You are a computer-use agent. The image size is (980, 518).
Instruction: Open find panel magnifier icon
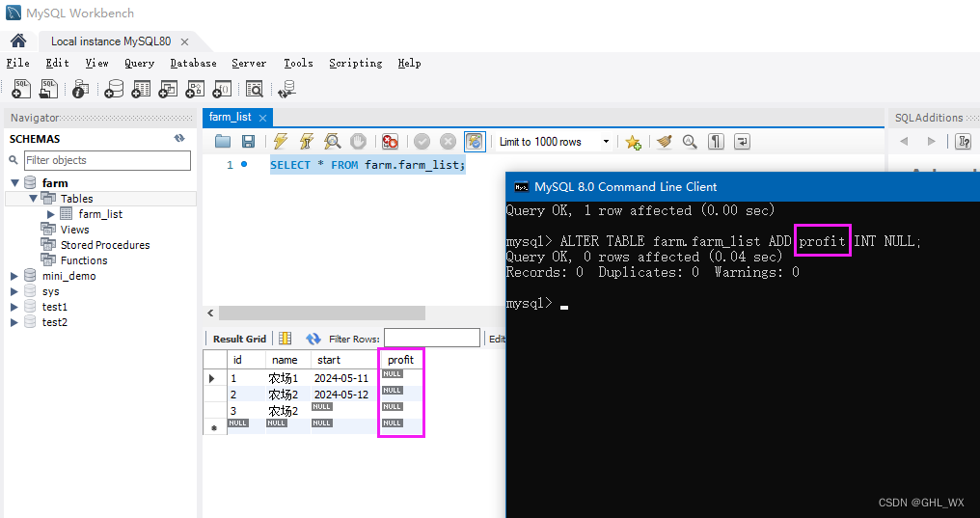[x=690, y=142]
